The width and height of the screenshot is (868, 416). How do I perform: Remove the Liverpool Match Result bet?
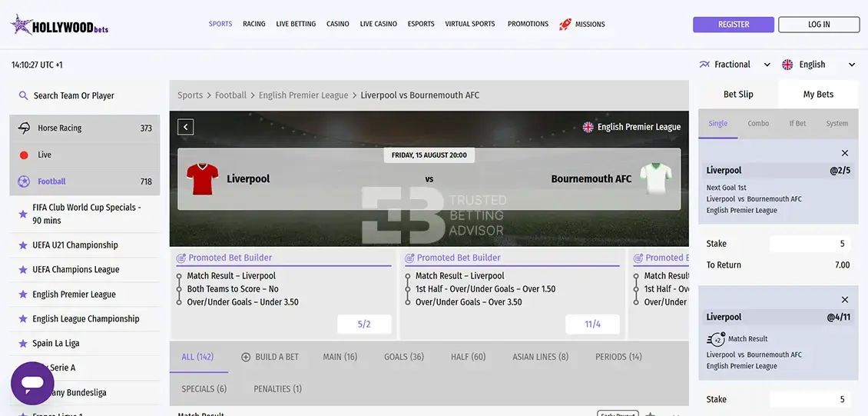click(845, 300)
